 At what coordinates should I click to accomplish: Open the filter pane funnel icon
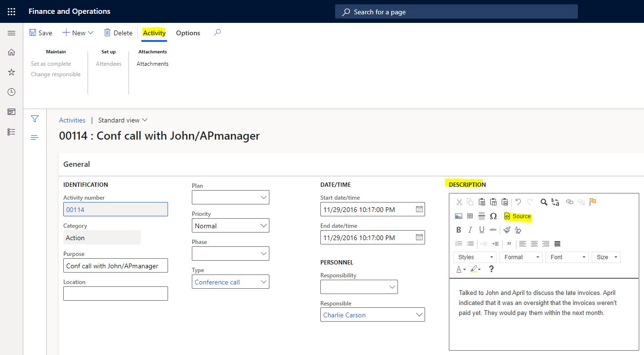(x=35, y=119)
